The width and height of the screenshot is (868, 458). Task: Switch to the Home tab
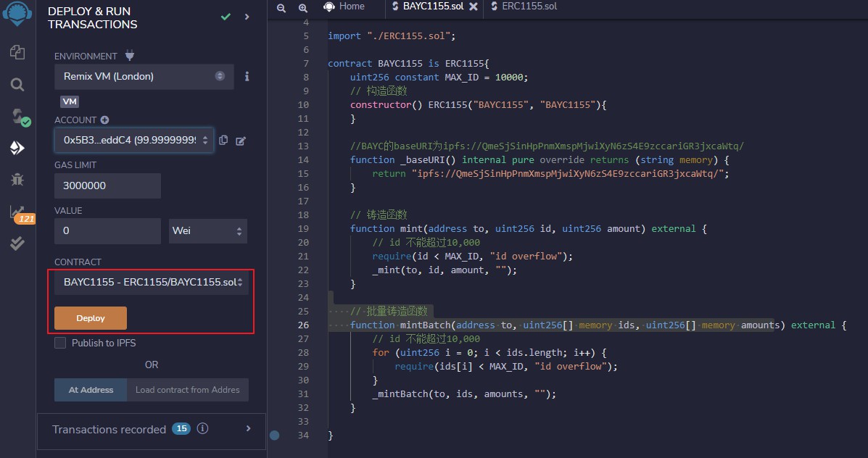pos(344,7)
